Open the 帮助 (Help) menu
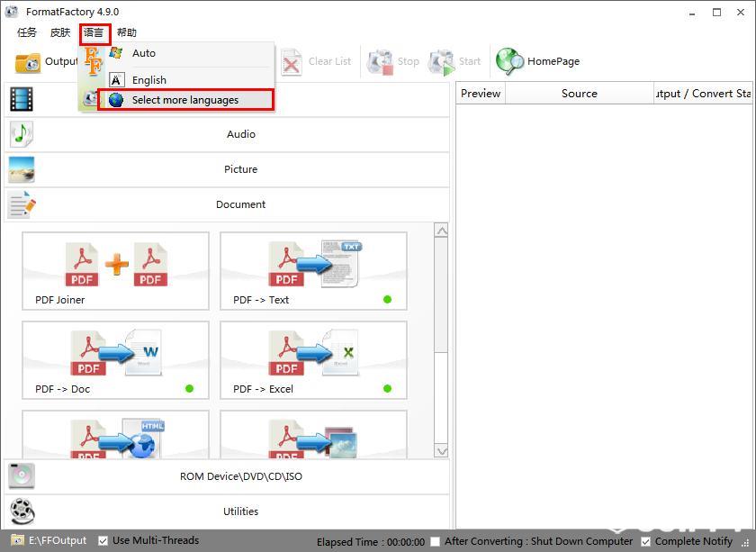The width and height of the screenshot is (756, 552). coord(127,32)
